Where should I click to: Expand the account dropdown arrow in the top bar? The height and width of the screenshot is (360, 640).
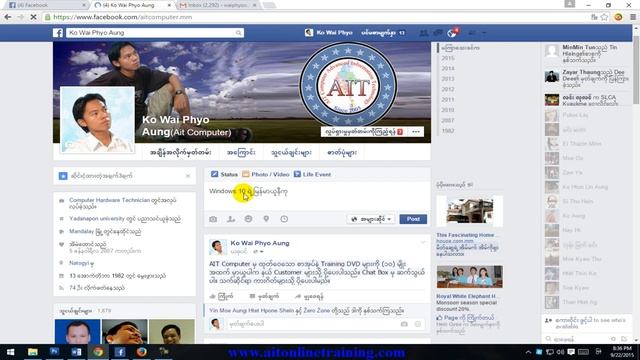tap(484, 33)
